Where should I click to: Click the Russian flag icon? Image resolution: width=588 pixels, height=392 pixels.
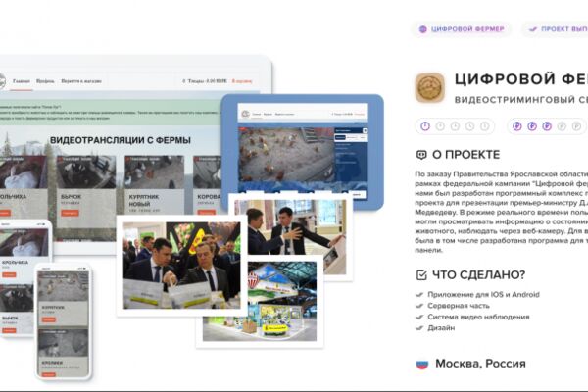421,364
